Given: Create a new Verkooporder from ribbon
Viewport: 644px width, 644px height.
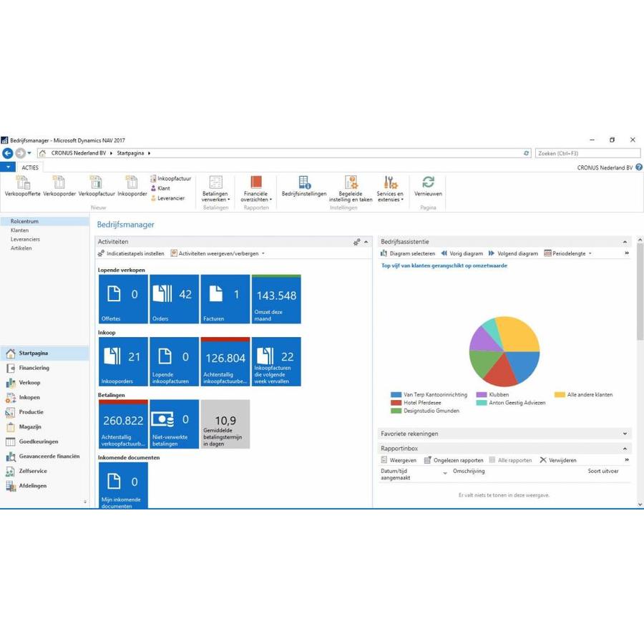Looking at the screenshot, I should pos(59,183).
